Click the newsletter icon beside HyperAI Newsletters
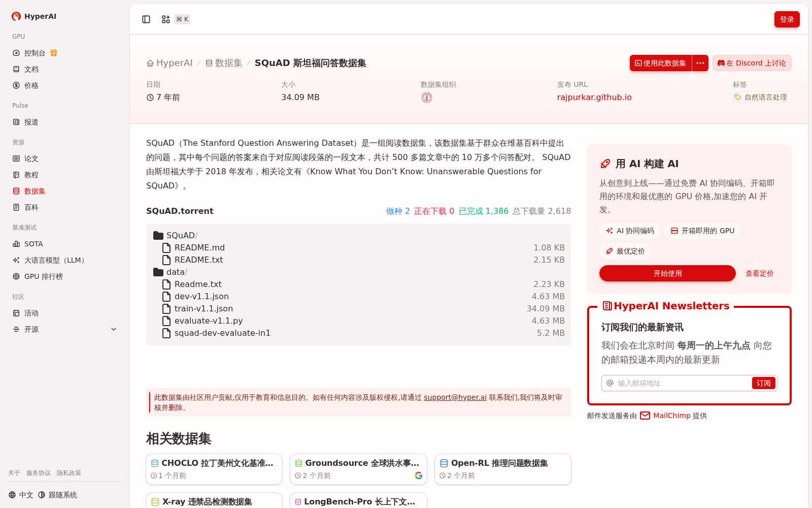 pyautogui.click(x=607, y=306)
